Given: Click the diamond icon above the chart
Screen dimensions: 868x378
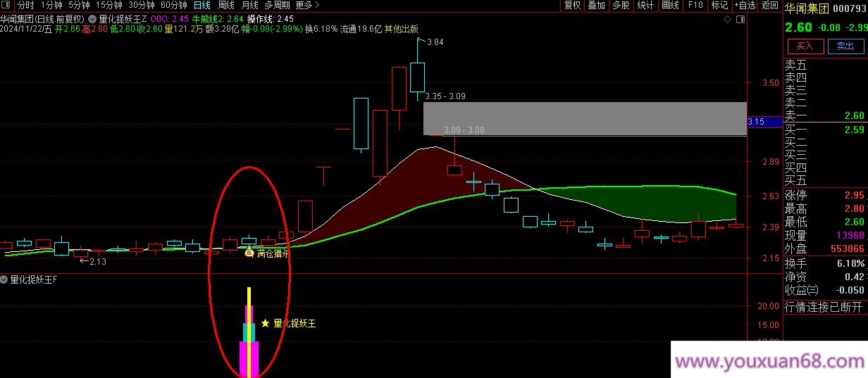Looking at the screenshot, I should [727, 20].
